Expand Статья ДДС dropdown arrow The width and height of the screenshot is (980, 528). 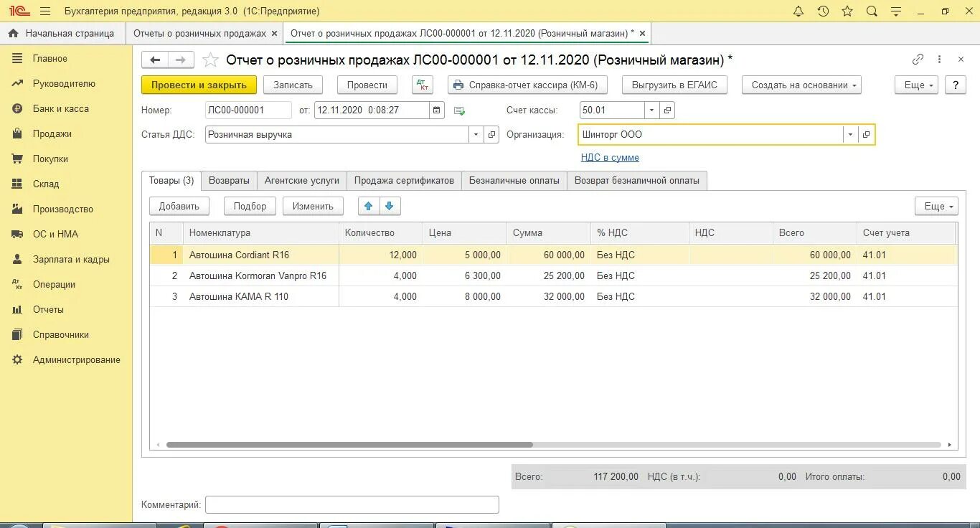[x=476, y=134]
